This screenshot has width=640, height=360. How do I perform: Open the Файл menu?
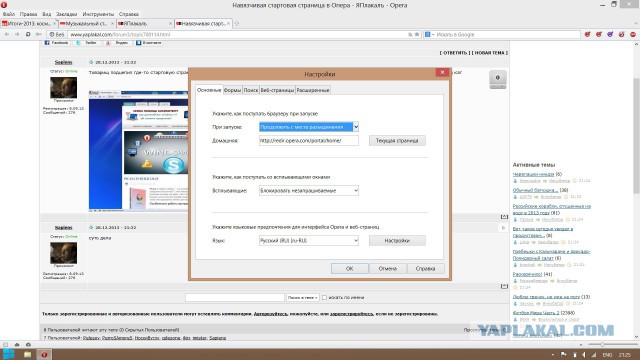point(9,14)
